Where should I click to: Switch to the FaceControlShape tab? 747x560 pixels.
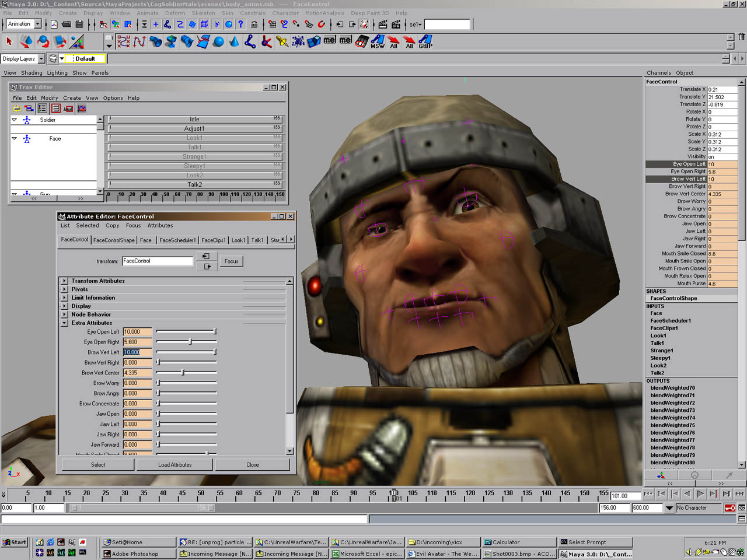click(114, 240)
